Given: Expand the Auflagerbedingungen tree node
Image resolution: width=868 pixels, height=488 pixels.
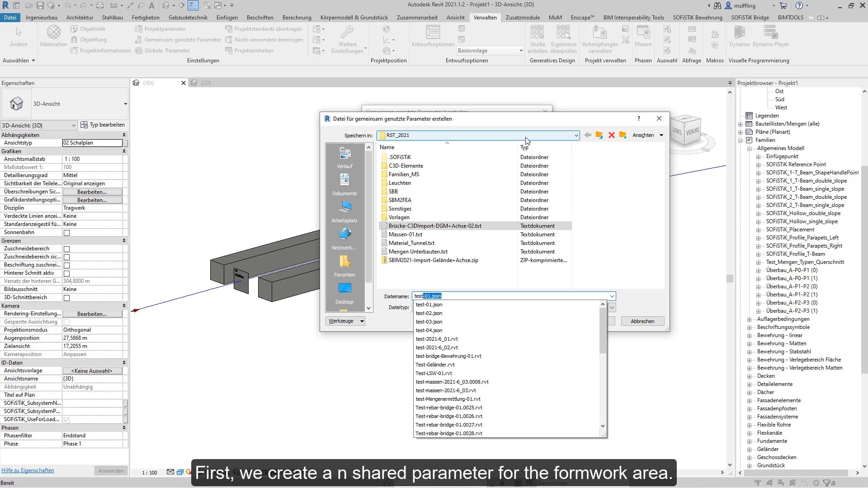Looking at the screenshot, I should (x=749, y=319).
